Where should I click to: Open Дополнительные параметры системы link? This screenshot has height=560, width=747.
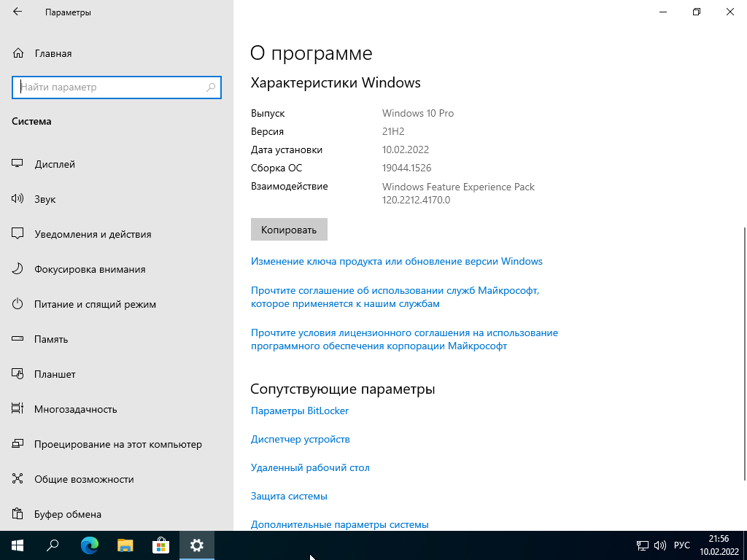[x=340, y=525]
